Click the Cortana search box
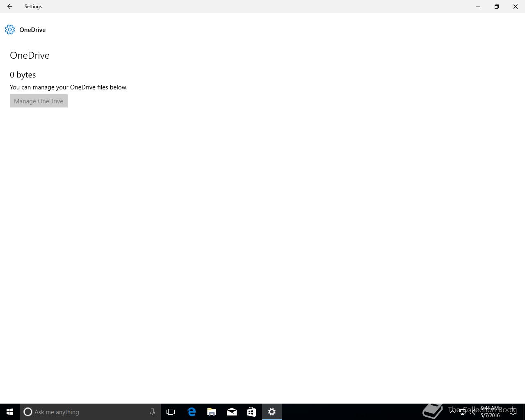This screenshot has height=420, width=525. (90, 412)
